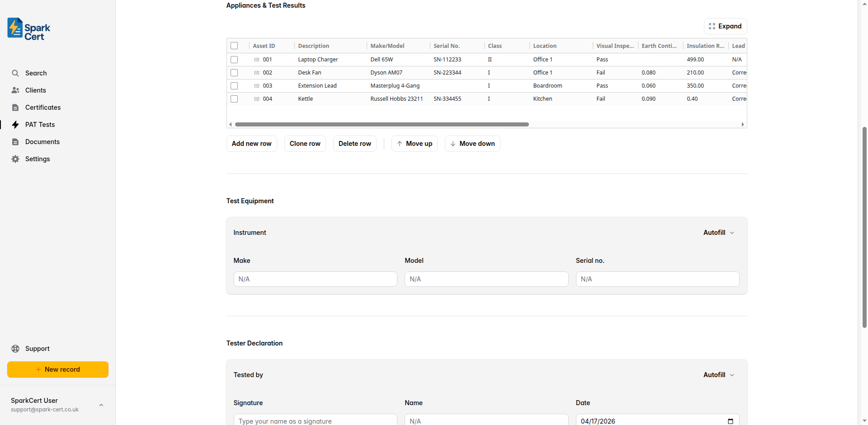Check the Desk Fan row checkbox
The image size is (868, 425).
click(234, 73)
